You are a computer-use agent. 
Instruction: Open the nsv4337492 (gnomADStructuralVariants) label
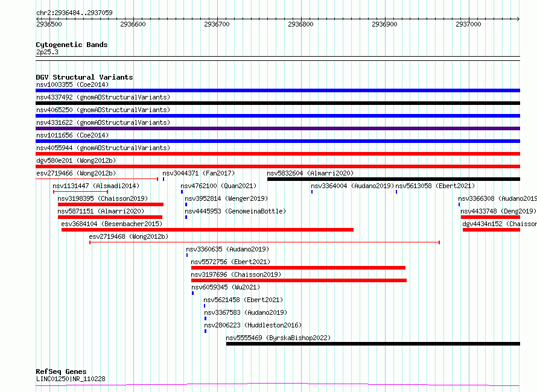(x=103, y=97)
